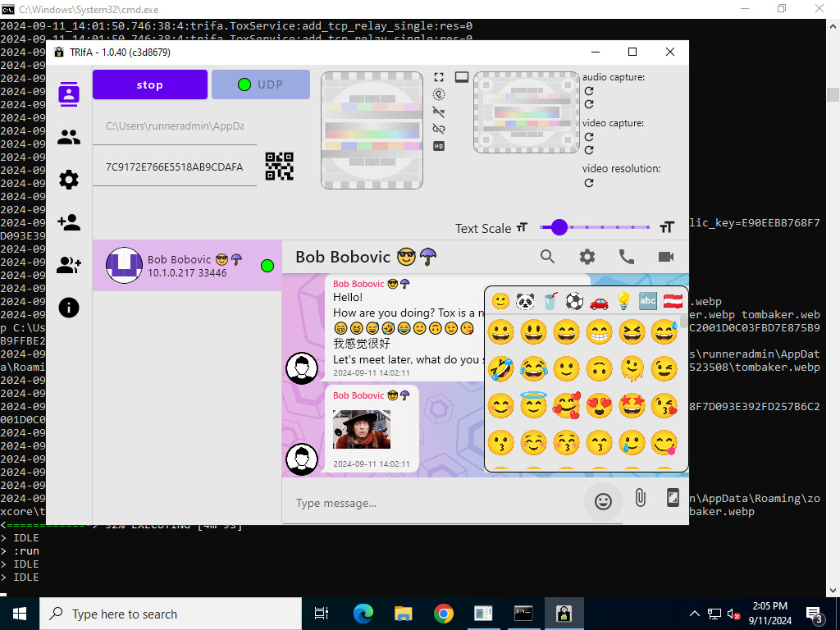
Task: Toggle the broken link icon
Action: 439,129
